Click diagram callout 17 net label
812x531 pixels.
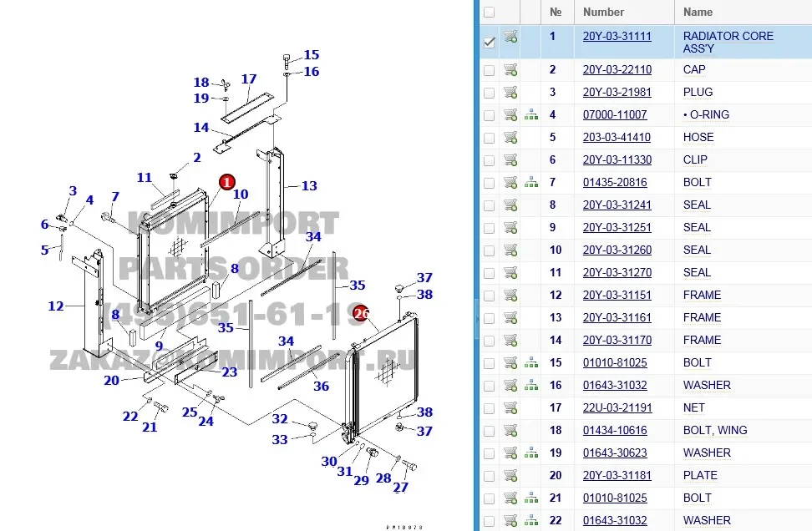tap(249, 79)
